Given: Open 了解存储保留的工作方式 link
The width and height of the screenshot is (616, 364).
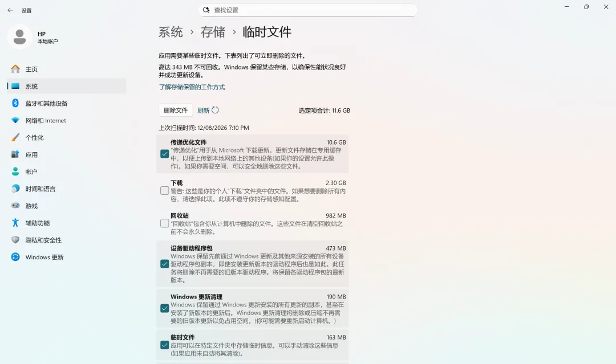Looking at the screenshot, I should click(192, 87).
